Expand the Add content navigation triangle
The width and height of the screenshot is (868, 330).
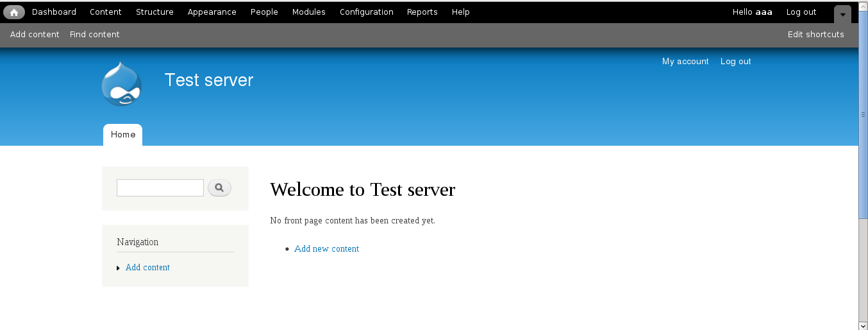(119, 268)
